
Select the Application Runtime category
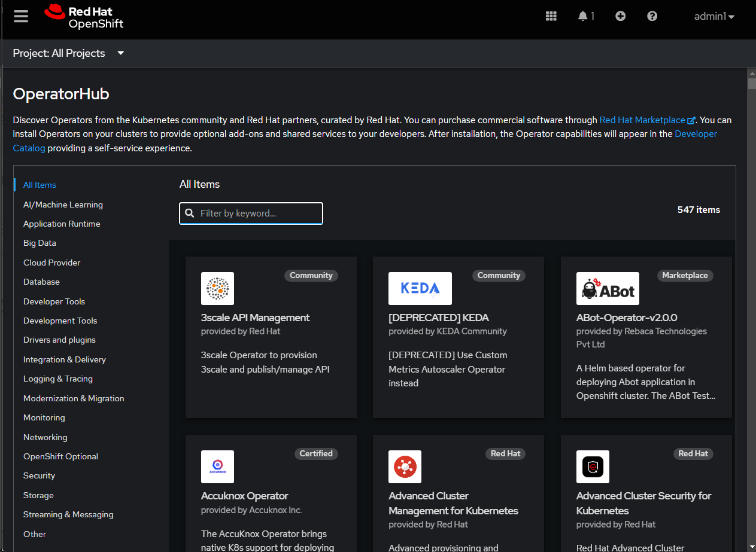[x=62, y=224]
